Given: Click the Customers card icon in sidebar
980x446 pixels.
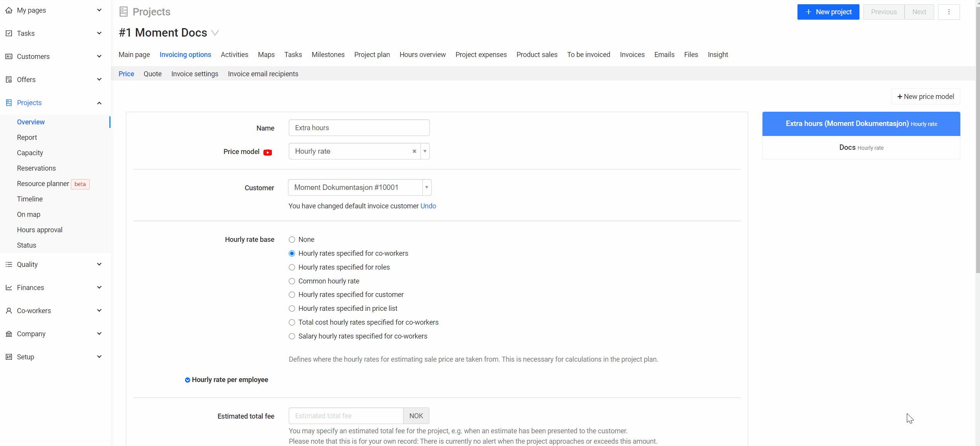Looking at the screenshot, I should click(x=9, y=57).
